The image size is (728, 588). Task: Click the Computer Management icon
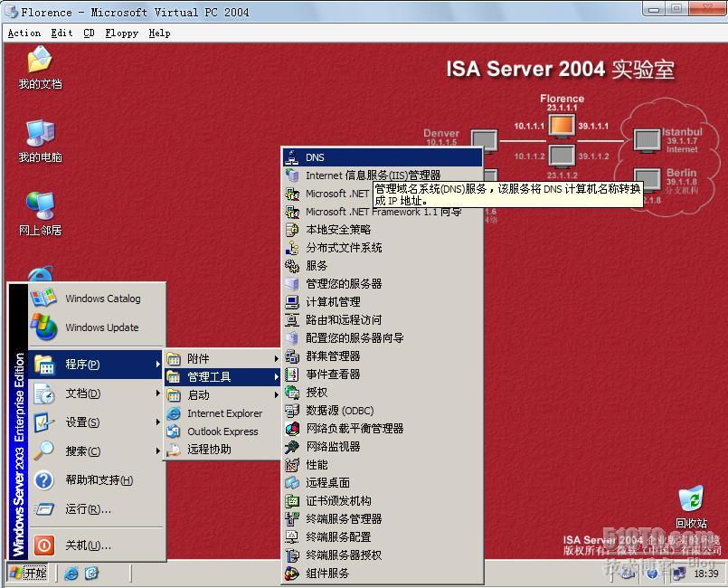[x=292, y=302]
